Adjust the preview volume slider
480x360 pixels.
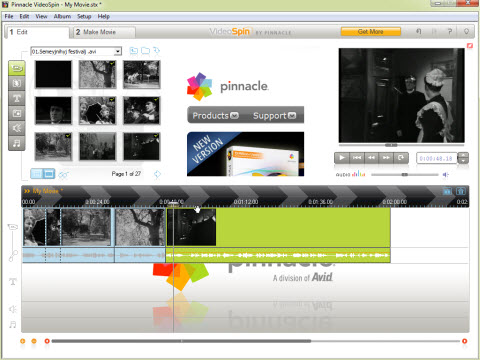[x=405, y=174]
